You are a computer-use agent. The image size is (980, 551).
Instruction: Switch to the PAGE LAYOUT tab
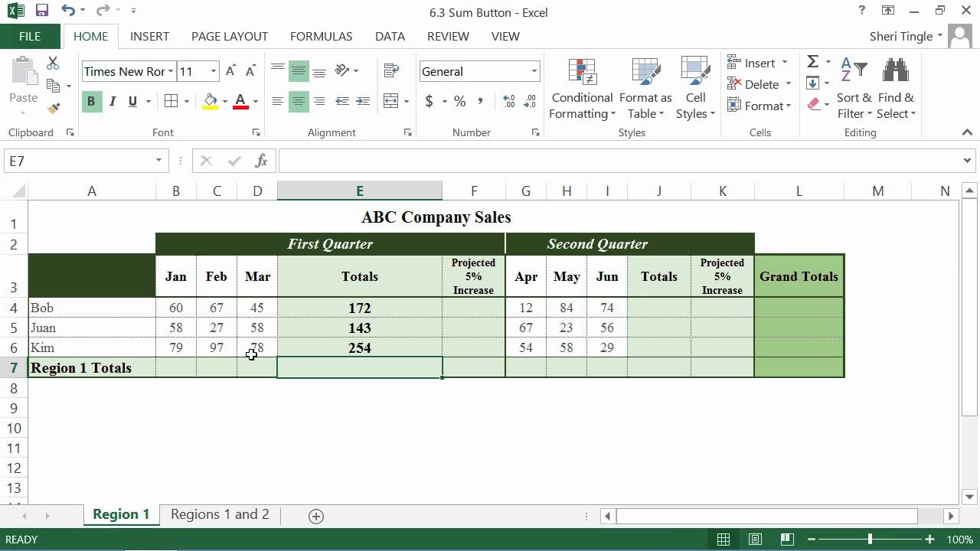[x=230, y=36]
